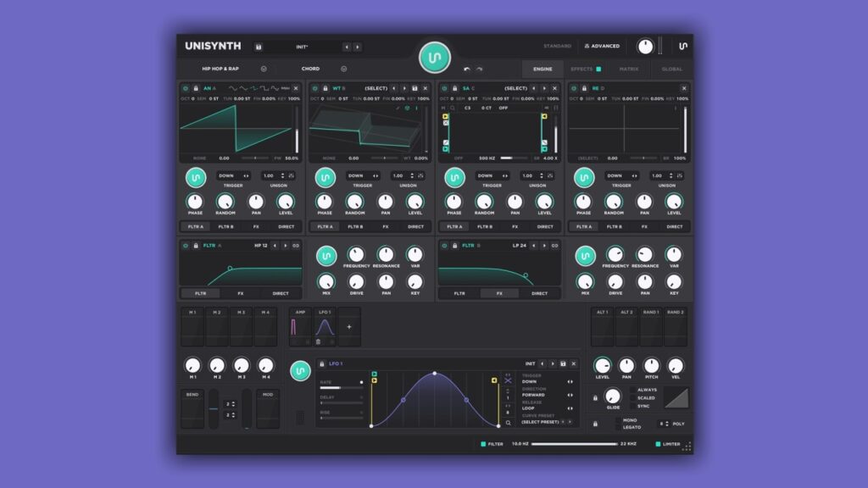The width and height of the screenshot is (868, 488).
Task: Switch to the Matrix tab
Action: click(x=629, y=69)
